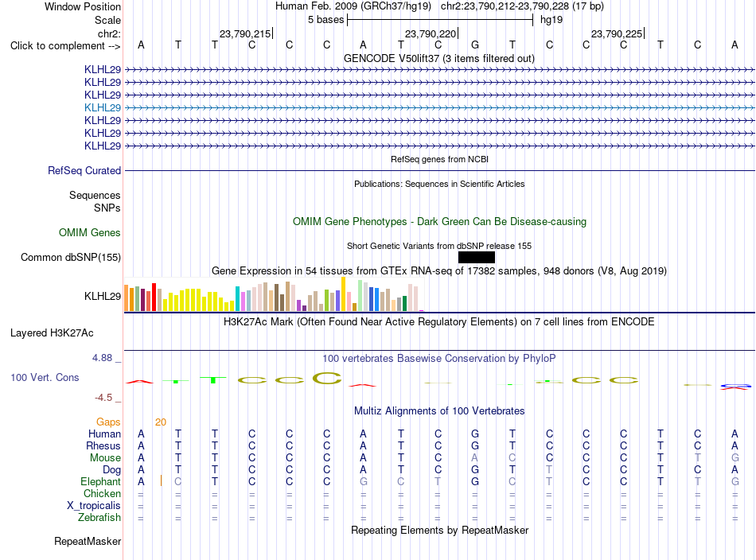This screenshot has width=756, height=560.
Task: Click the SNPs label in Publications track
Action: (x=107, y=208)
